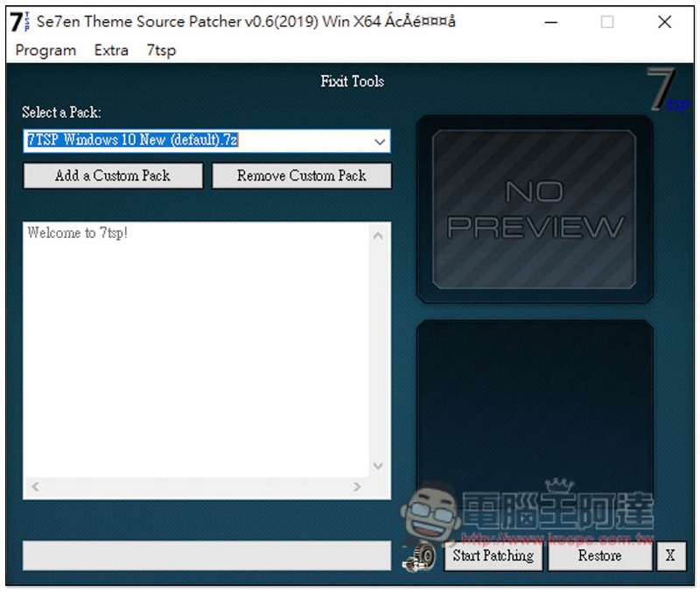
Task: Click the No Preview thumbnail
Action: (534, 209)
